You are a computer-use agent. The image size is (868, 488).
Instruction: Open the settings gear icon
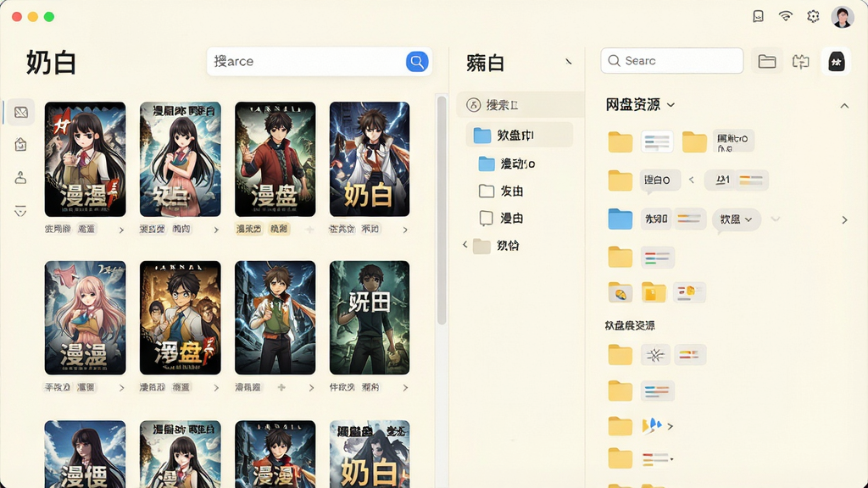pos(813,16)
